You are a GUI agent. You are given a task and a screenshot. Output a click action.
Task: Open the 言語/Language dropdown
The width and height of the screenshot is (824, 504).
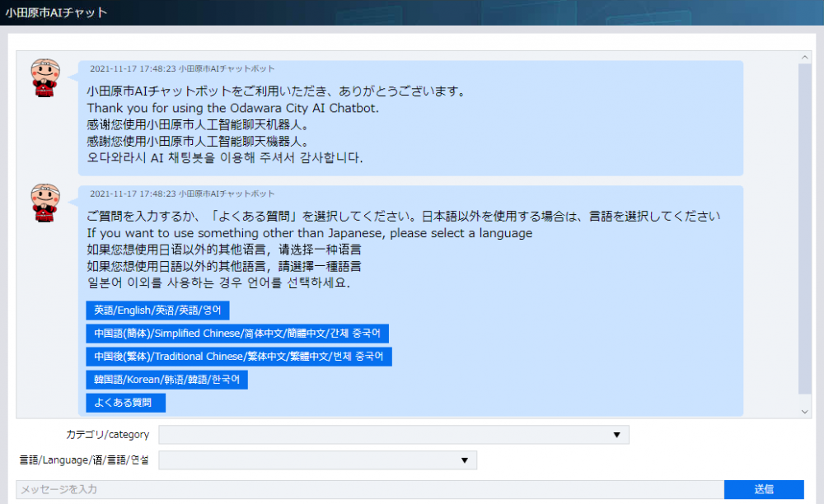click(x=317, y=460)
